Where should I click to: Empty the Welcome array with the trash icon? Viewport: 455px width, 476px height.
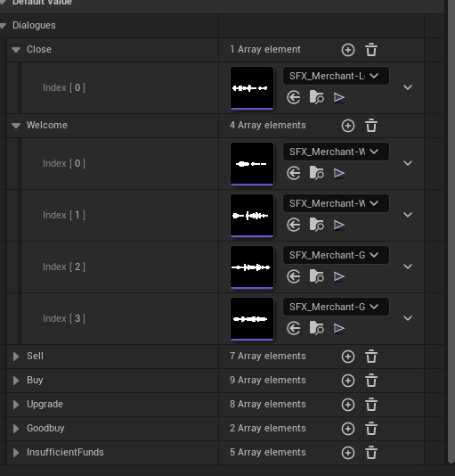coord(371,126)
